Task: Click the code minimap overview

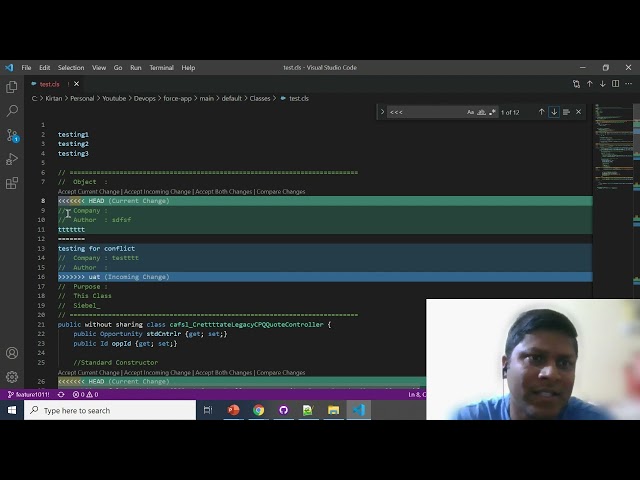Action: point(612,147)
